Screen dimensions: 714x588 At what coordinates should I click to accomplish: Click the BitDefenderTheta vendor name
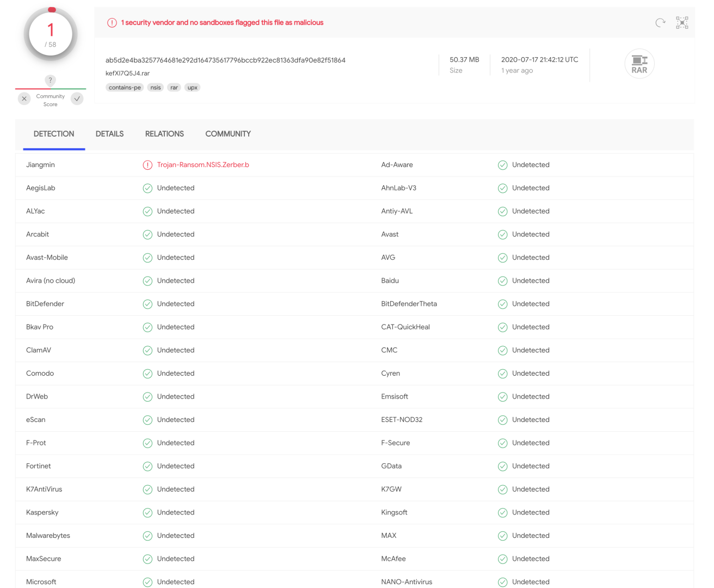(409, 304)
